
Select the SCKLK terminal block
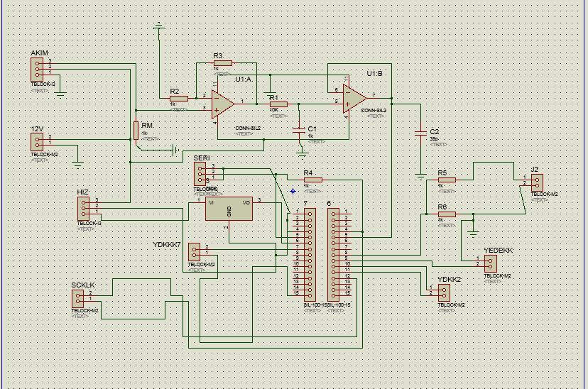[x=77, y=298]
